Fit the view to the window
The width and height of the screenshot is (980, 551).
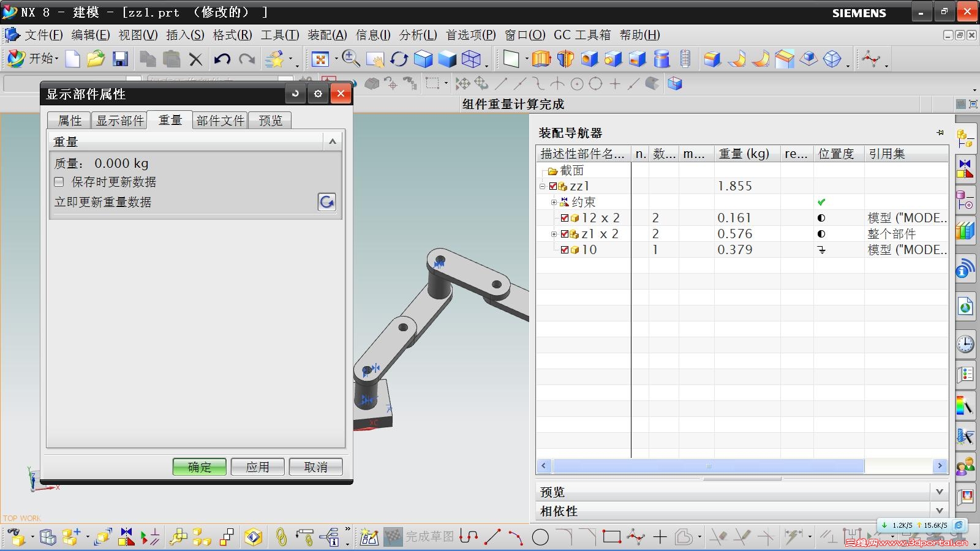click(320, 59)
